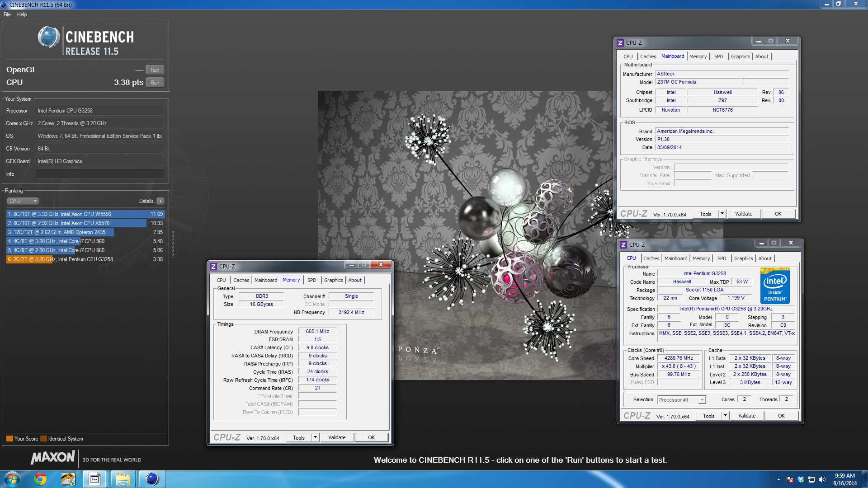Switch to Caches tab in Memory CPU-Z window
Screen dimensions: 868x488
(x=241, y=280)
